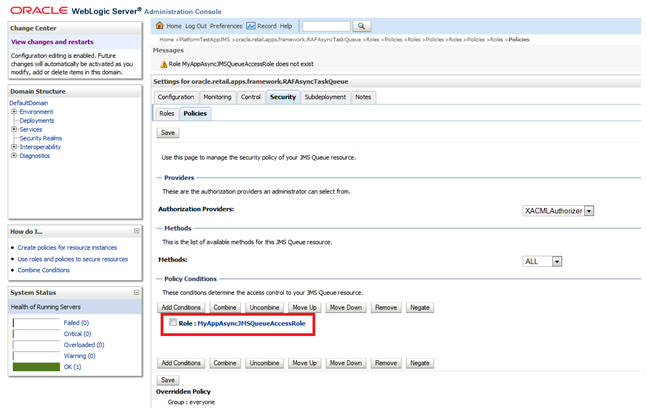Click the lower Combine button
The image size is (647, 408).
[x=225, y=363]
